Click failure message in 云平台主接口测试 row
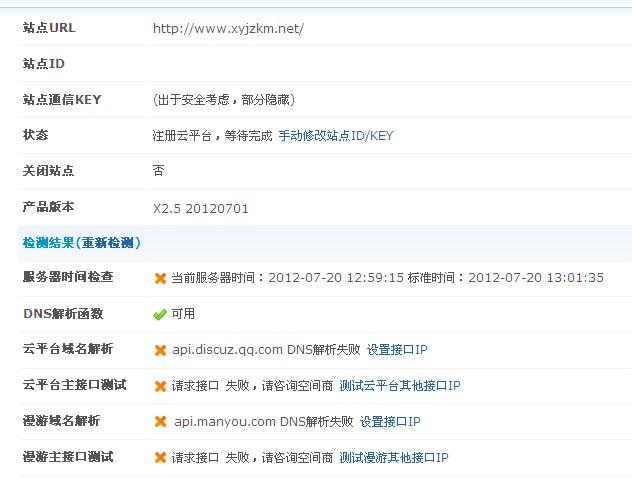 252,386
